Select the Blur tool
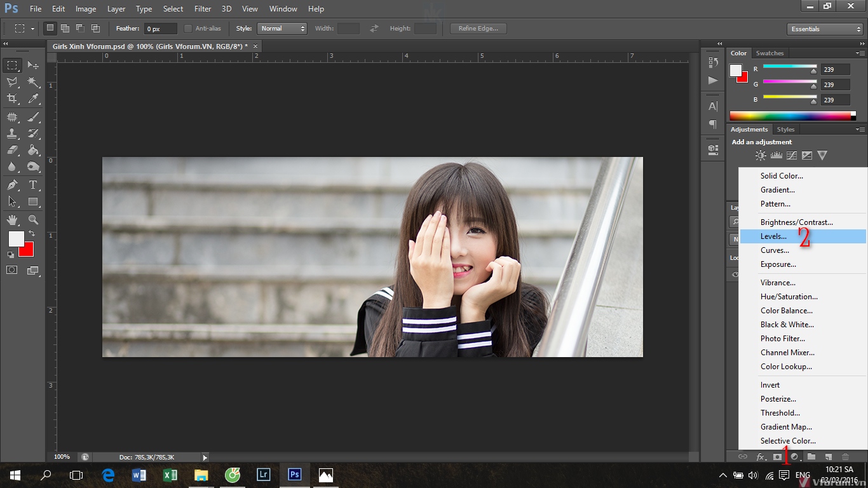This screenshot has height=488, width=868. pos(12,166)
